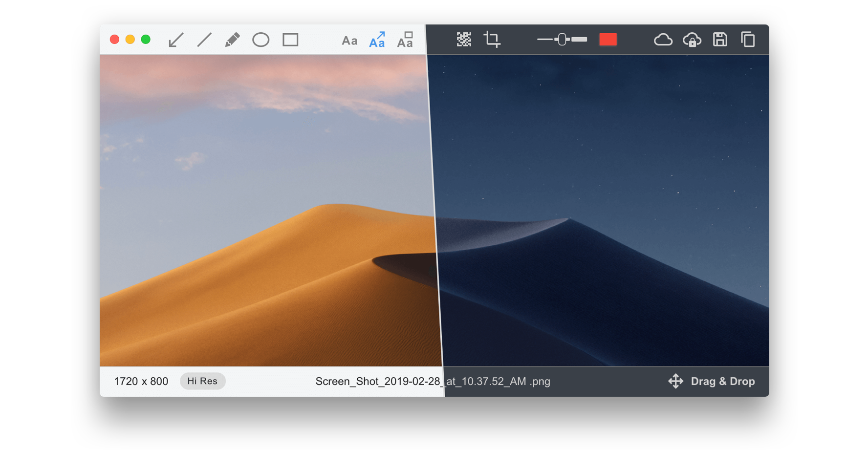Upload screenshot to the cloud
The width and height of the screenshot is (868, 470).
point(663,40)
